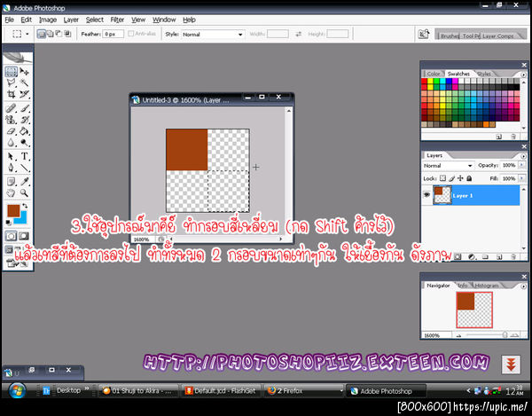The image size is (532, 416).
Task: Enable Add to selection mode
Action: point(50,34)
